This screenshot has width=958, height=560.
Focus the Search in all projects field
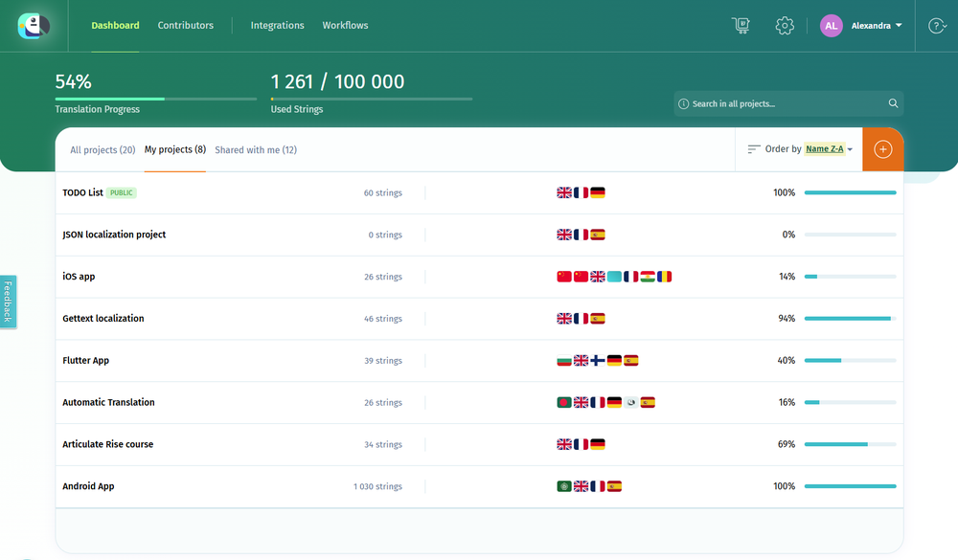(788, 103)
